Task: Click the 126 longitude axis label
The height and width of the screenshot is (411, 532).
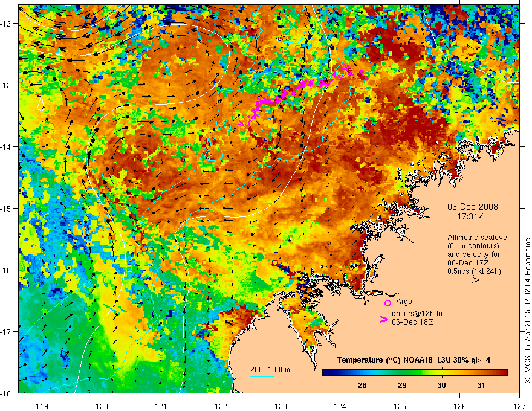Action: (459, 406)
